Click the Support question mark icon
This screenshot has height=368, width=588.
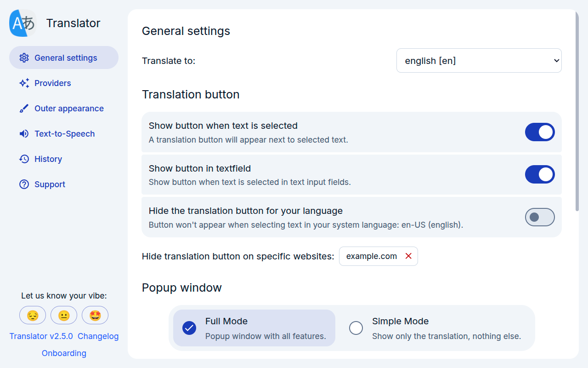tap(24, 184)
